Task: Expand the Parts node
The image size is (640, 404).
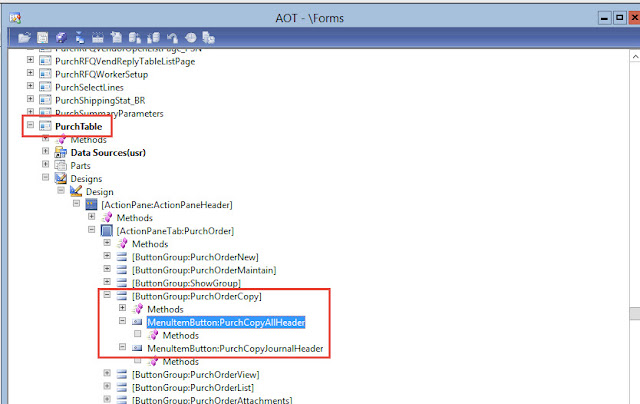Action: 45,164
